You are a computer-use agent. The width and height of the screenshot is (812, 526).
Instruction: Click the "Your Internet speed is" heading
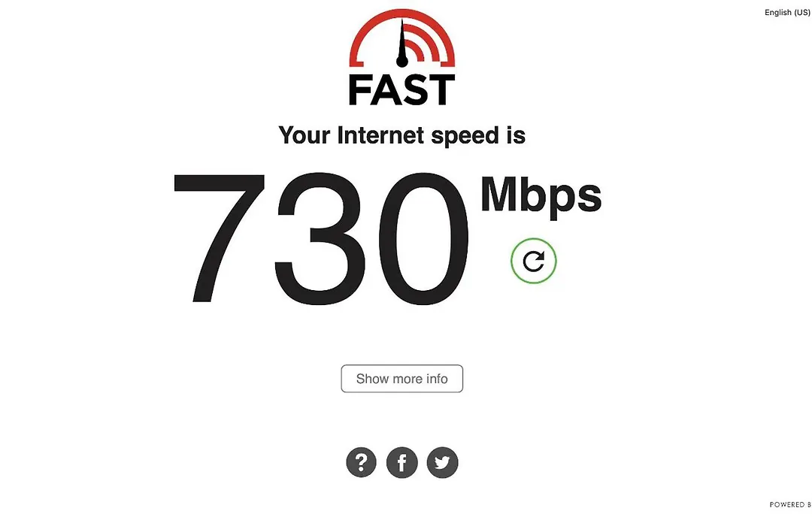[x=401, y=136]
